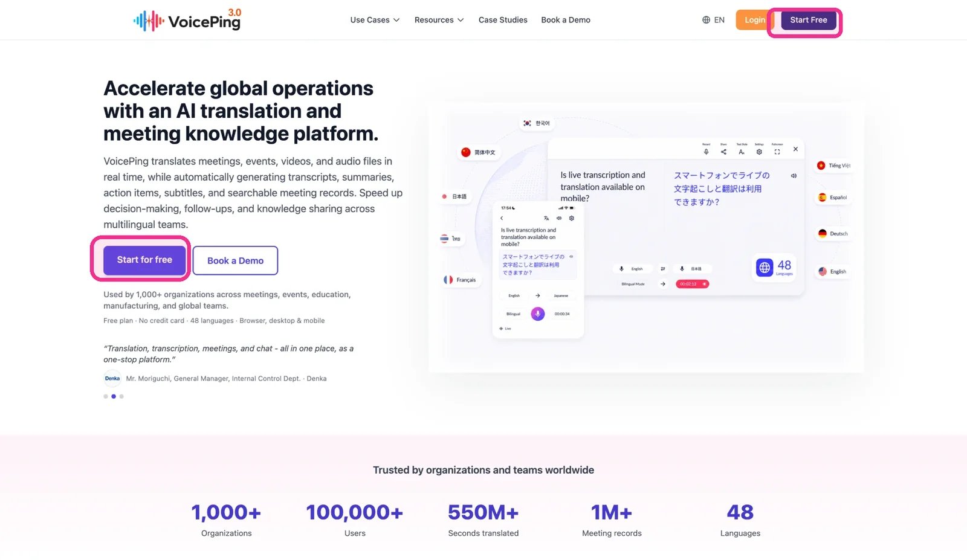The width and height of the screenshot is (967, 560).
Task: Click the settings gear in the mobile demo
Action: pos(572,218)
